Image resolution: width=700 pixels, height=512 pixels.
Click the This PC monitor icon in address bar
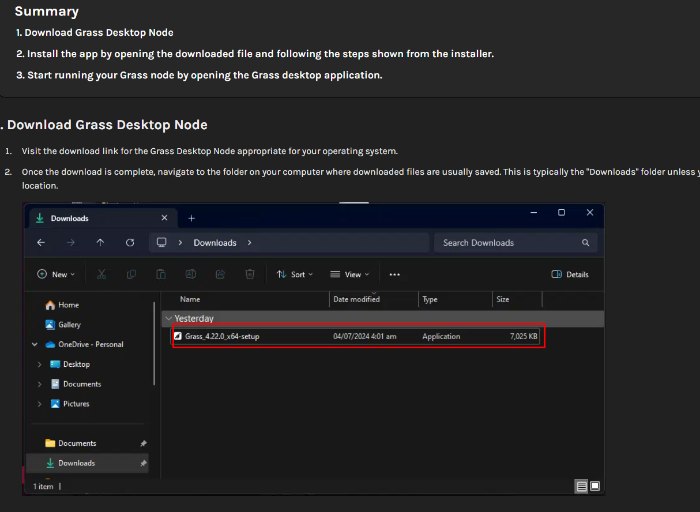[x=162, y=242]
